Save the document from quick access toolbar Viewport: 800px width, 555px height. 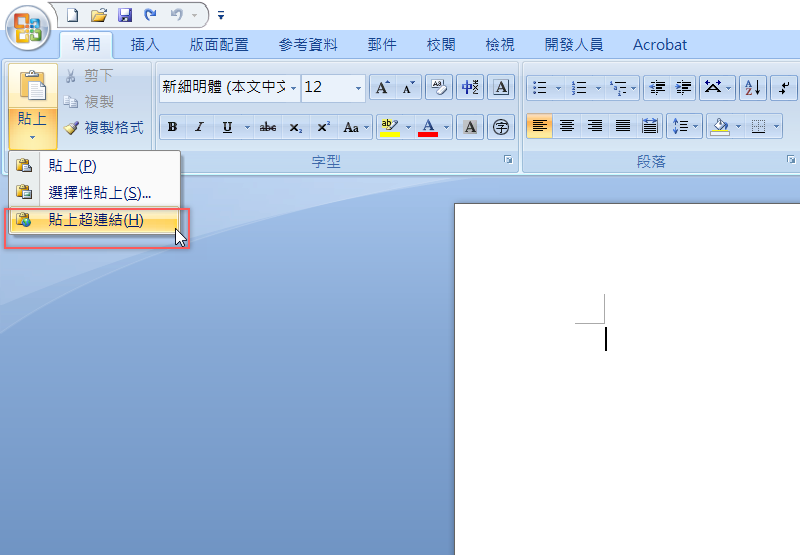click(125, 15)
